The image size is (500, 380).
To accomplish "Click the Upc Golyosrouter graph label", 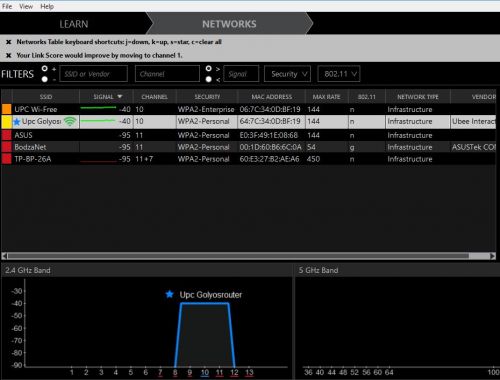I will click(x=211, y=295).
